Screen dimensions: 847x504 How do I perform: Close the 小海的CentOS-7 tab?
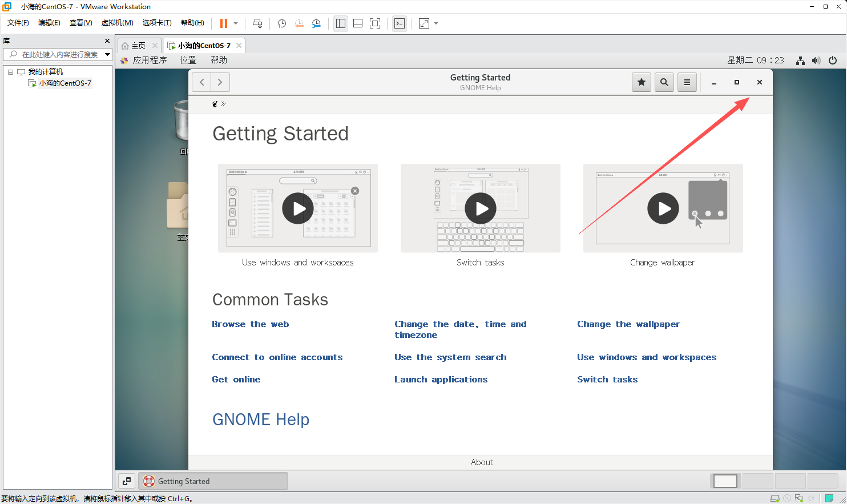click(x=239, y=46)
